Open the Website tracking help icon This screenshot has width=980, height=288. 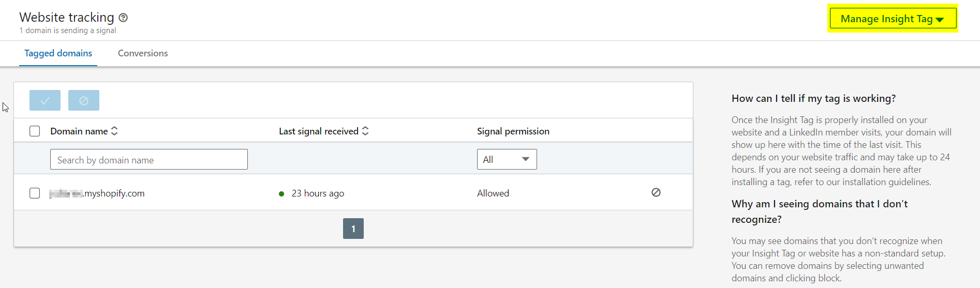pos(123,18)
